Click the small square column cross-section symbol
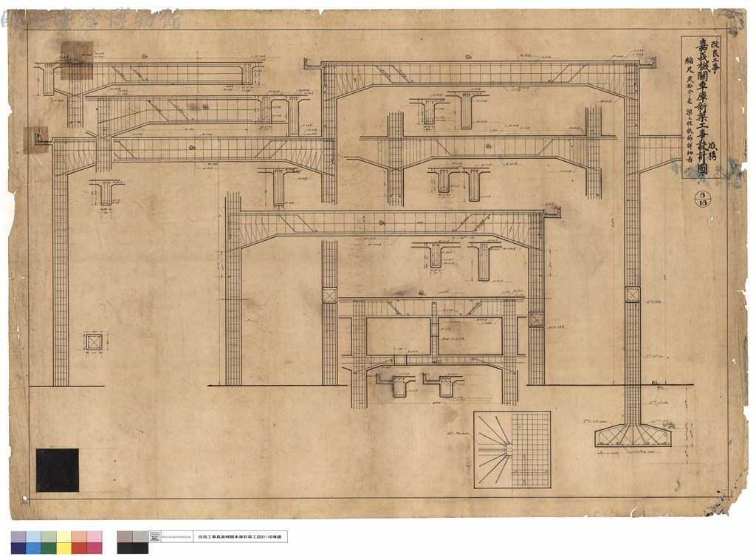 tap(94, 343)
